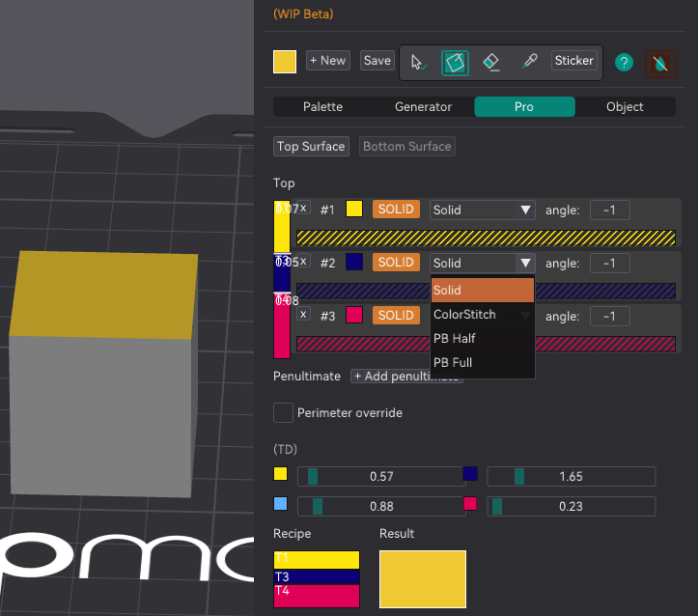Click the yellow TD filament swatch
Image resolution: width=698 pixels, height=616 pixels.
pyautogui.click(x=280, y=473)
